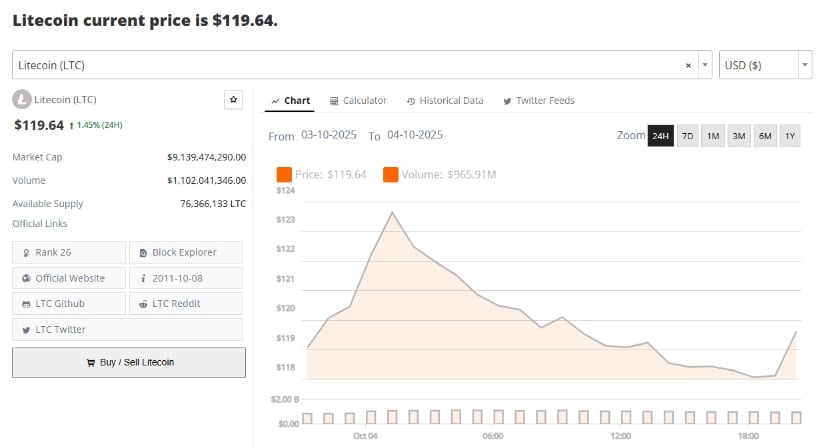Click the From date field 03-10-2025
825x448 pixels.
click(329, 135)
